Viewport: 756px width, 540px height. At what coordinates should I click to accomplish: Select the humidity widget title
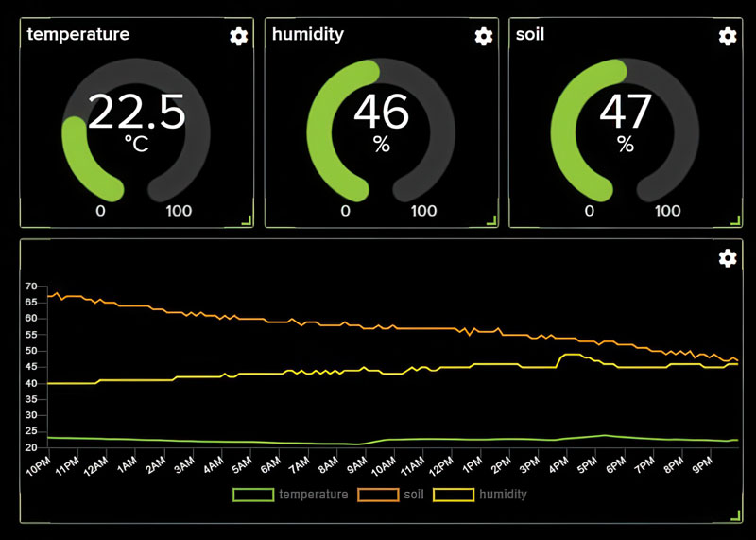(308, 35)
